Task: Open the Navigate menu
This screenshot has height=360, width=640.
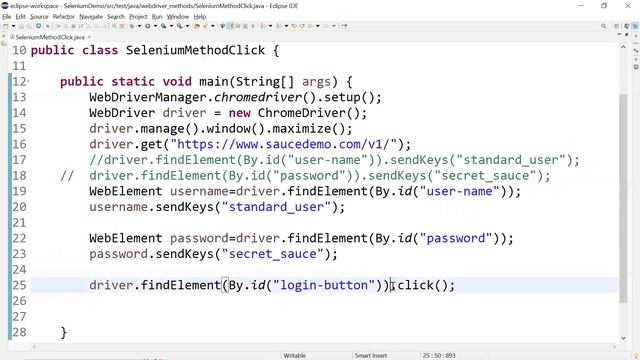Action: 91,17
